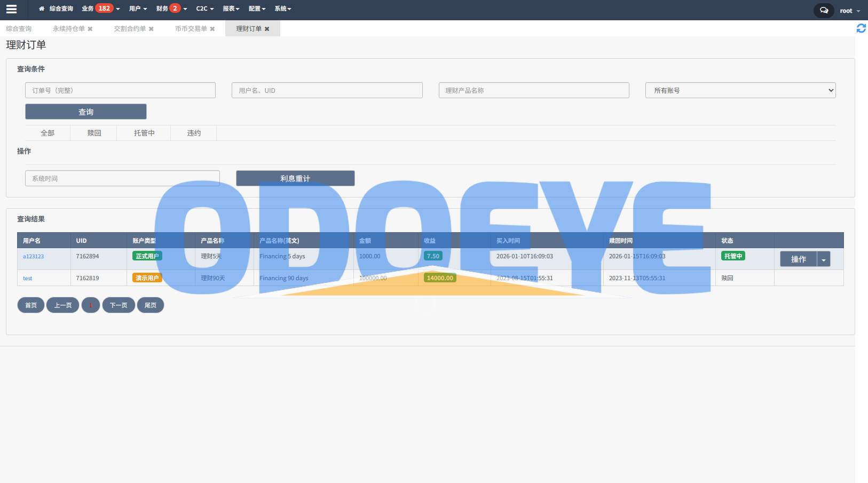Screen dimensions: 868x483
Task: Close the 永续持仓单 tab
Action: point(90,29)
